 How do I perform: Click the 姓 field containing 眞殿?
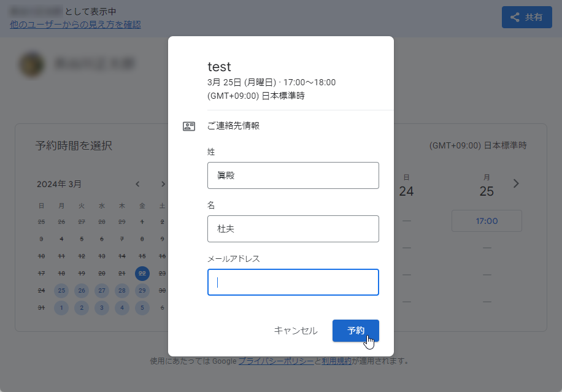point(293,175)
